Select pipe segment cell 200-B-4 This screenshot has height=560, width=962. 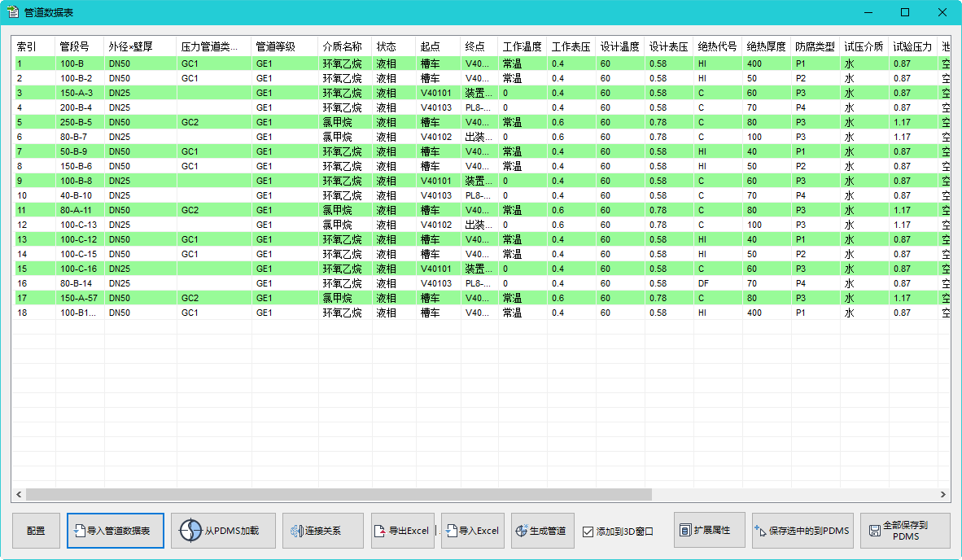(80, 108)
